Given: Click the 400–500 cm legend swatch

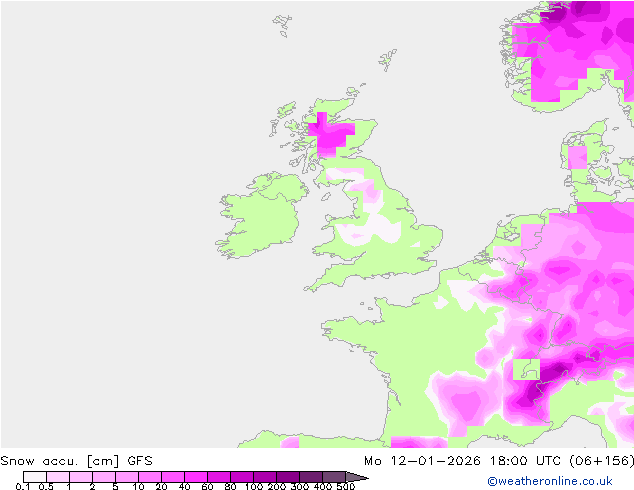Looking at the screenshot, I should click(334, 477).
